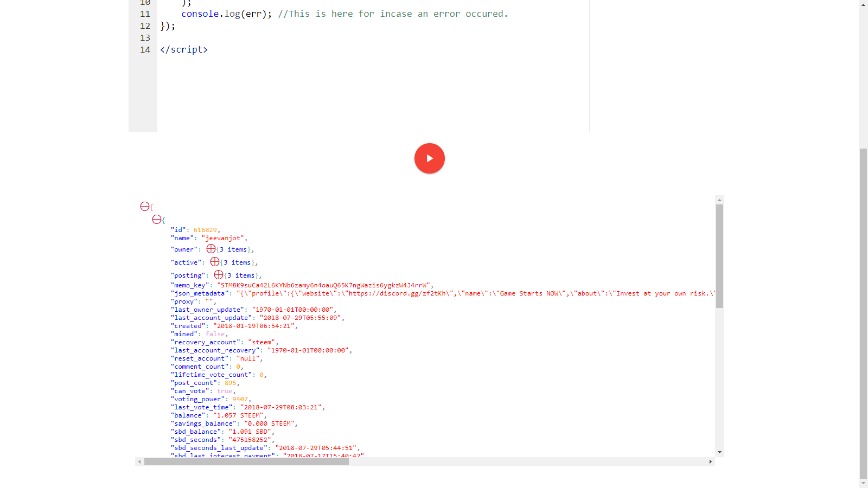The height and width of the screenshot is (488, 868).
Task: Click the JSON output scroll-left arrow
Action: pos(139,462)
